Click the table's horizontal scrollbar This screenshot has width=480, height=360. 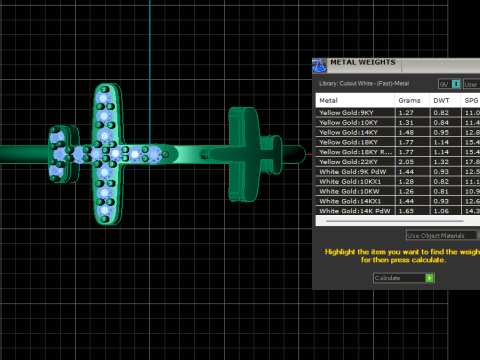coord(395,221)
